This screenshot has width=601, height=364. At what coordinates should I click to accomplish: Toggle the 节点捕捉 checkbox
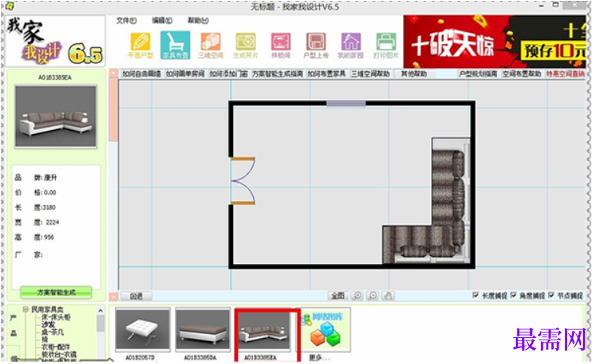pos(551,295)
